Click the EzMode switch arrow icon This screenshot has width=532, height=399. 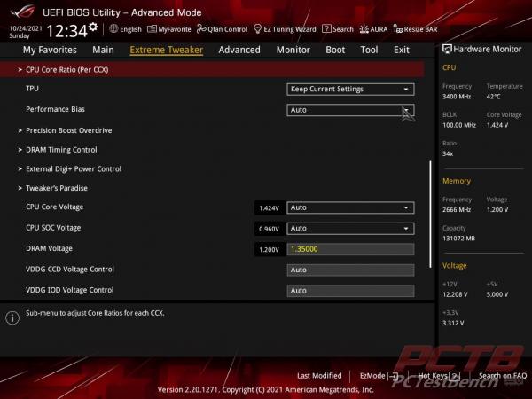point(393,376)
